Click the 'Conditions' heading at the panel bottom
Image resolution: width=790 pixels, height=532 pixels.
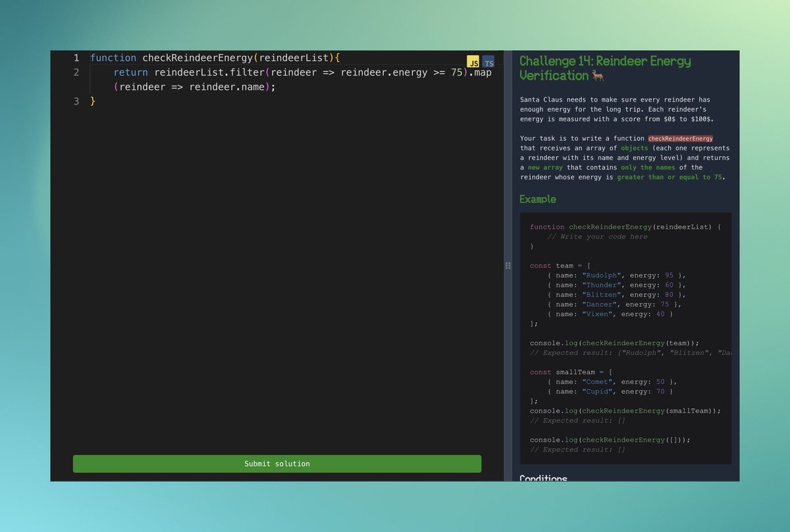point(543,478)
